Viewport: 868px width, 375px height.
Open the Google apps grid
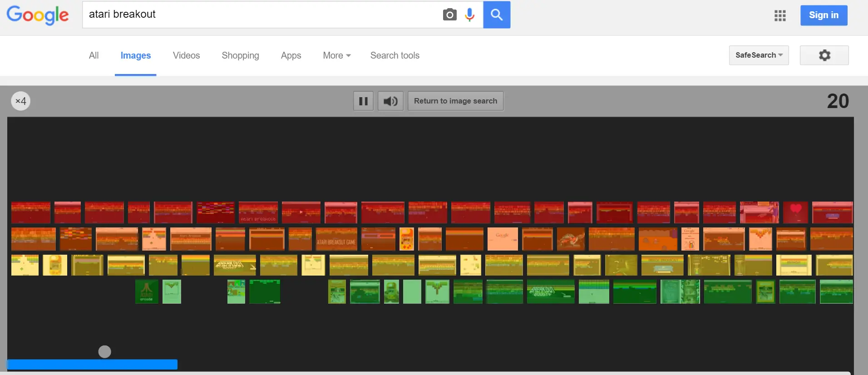click(780, 15)
